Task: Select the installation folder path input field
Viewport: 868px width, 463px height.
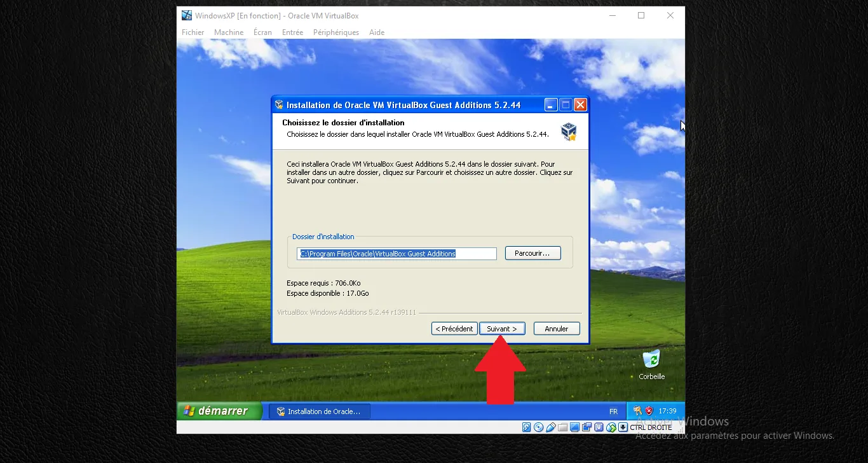Action: (396, 253)
